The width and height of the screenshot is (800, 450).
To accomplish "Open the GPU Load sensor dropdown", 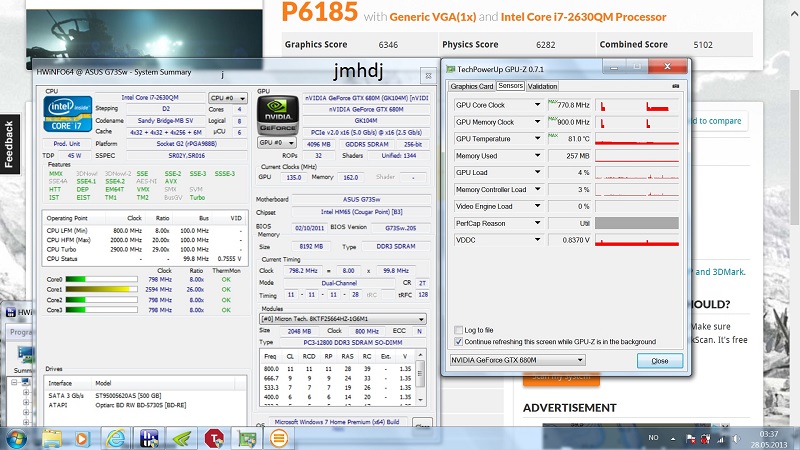I will pos(537,172).
